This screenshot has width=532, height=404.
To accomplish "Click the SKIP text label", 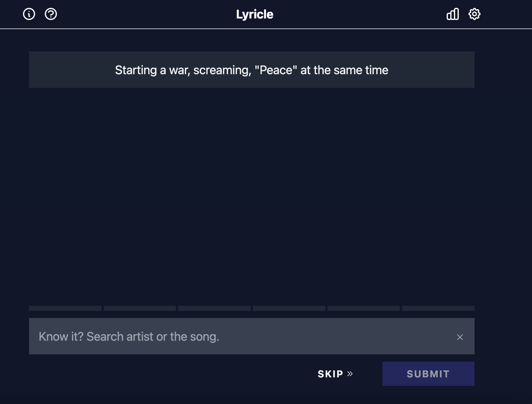I will tap(330, 374).
